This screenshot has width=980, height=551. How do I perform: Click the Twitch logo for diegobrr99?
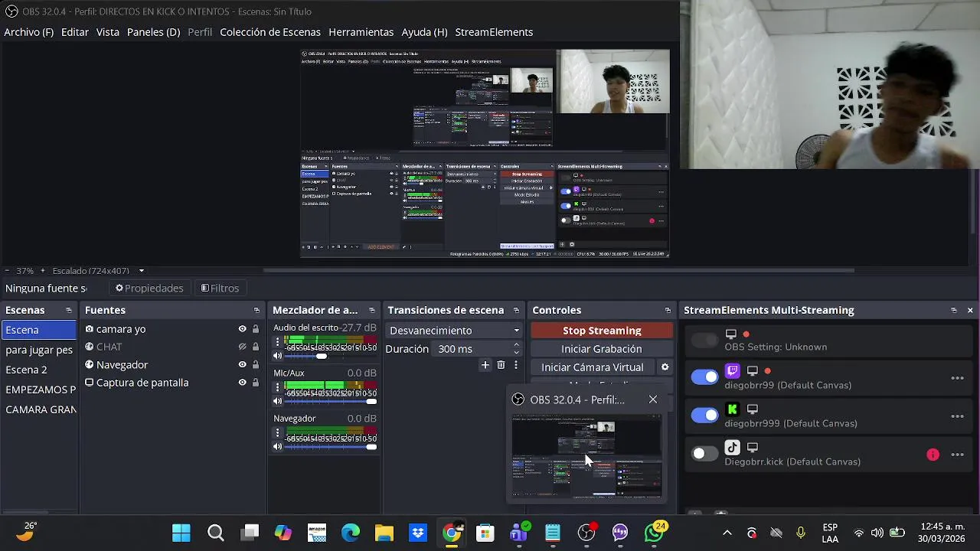733,371
